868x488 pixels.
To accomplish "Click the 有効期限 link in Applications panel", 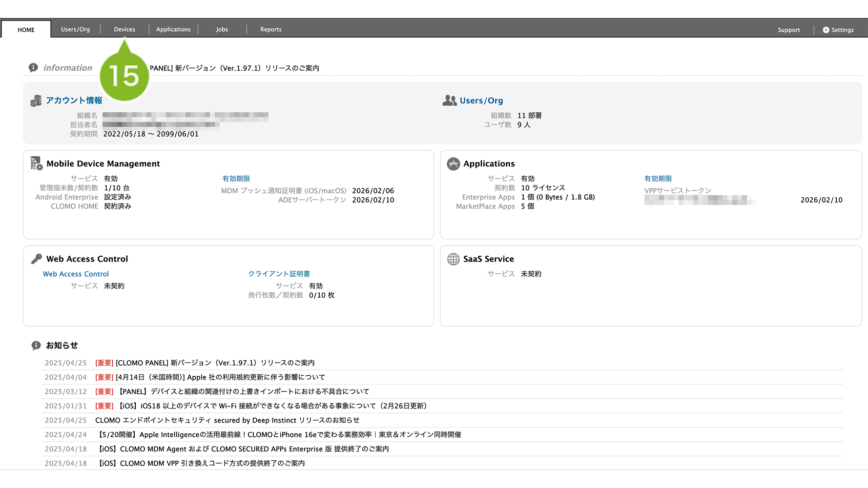I will tap(658, 179).
